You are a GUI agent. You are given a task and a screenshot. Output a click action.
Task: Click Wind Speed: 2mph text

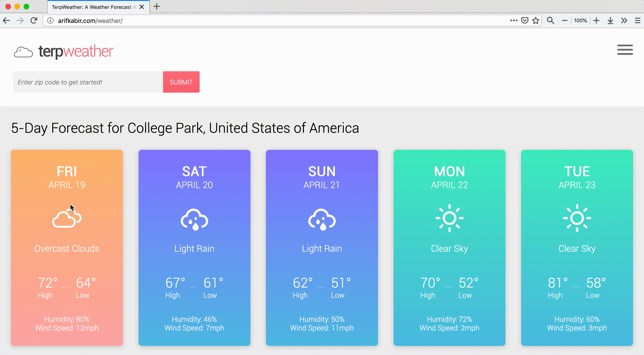click(449, 328)
